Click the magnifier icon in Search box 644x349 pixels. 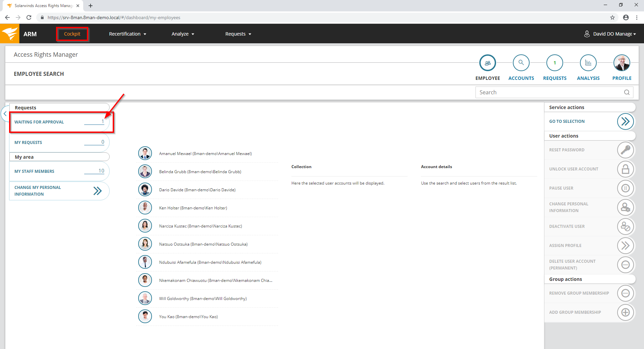627,92
